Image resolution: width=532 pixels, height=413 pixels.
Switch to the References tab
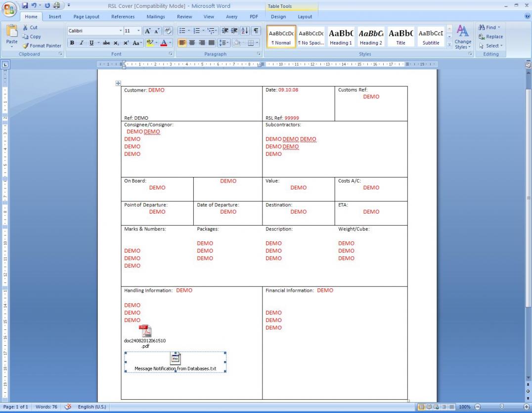[x=123, y=17]
